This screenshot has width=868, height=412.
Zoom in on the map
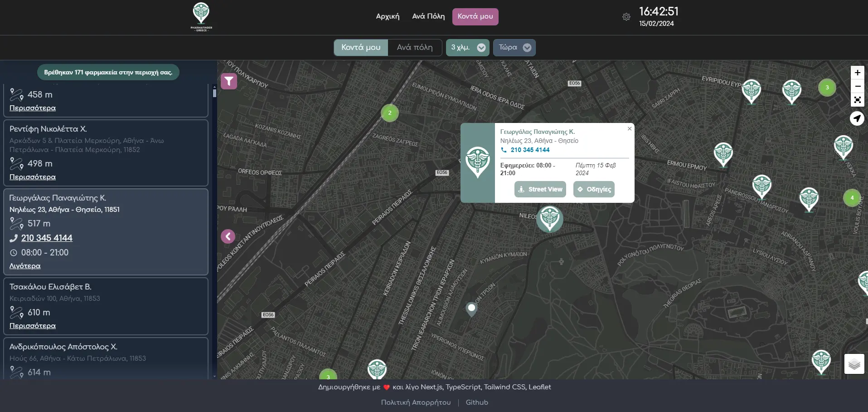tap(857, 73)
